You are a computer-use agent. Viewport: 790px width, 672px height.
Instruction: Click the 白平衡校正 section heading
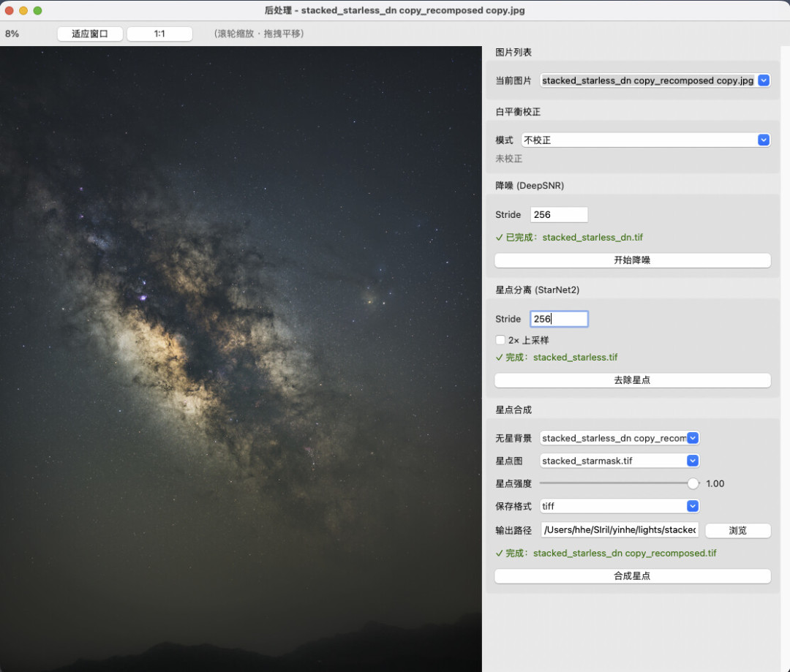(x=518, y=111)
